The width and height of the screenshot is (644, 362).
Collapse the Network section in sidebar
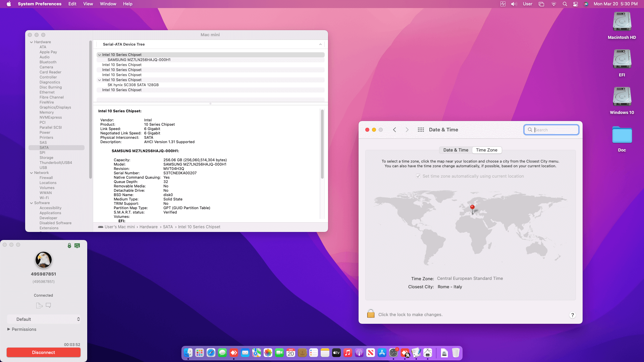32,173
